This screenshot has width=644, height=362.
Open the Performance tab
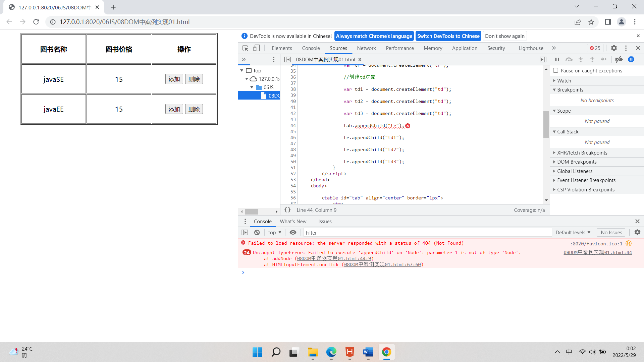[x=400, y=48]
